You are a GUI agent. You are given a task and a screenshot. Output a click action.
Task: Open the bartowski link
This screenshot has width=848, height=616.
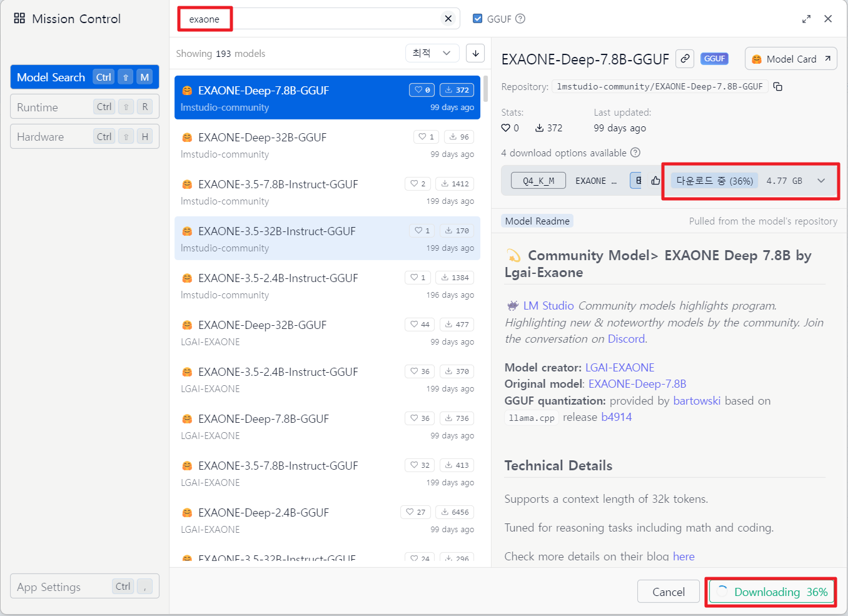[x=697, y=400]
